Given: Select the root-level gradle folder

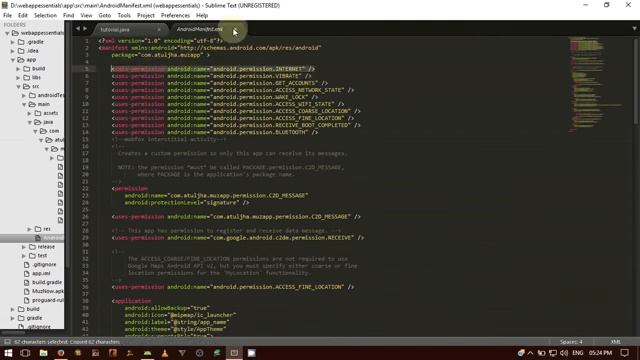Looking at the screenshot, I should point(34,318).
